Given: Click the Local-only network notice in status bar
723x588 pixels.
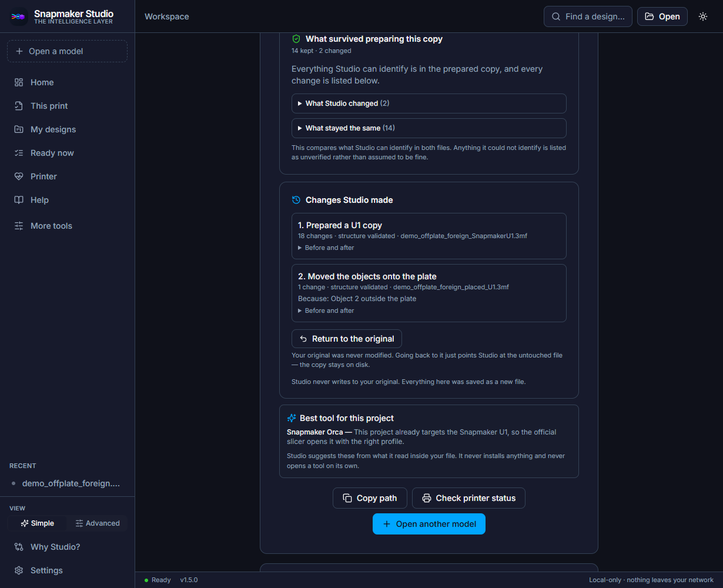Looking at the screenshot, I should pos(651,580).
